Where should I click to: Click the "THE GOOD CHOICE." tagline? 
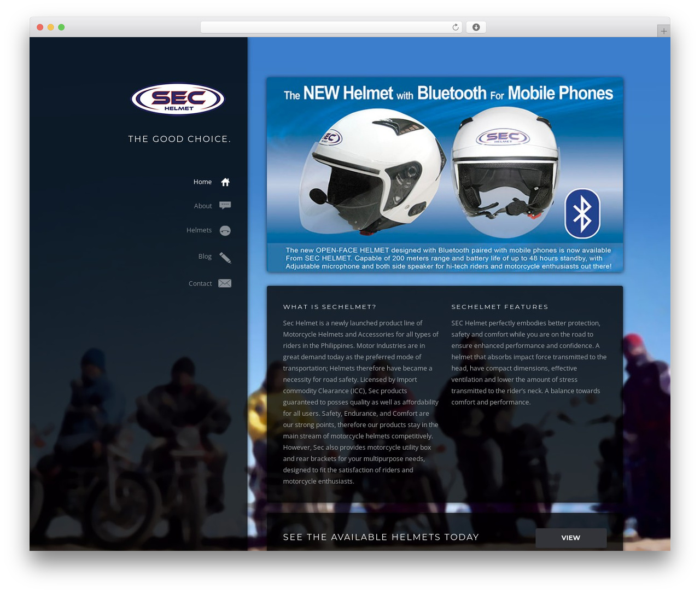(179, 139)
